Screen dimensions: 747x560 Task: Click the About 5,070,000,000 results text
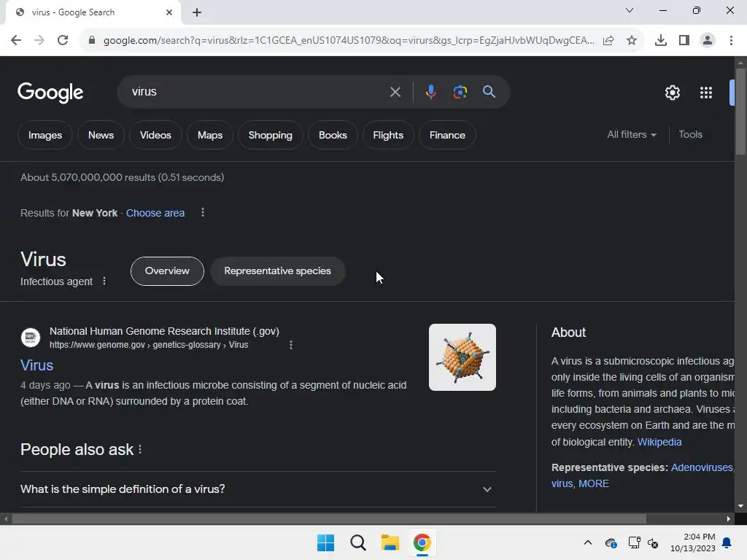(x=122, y=178)
